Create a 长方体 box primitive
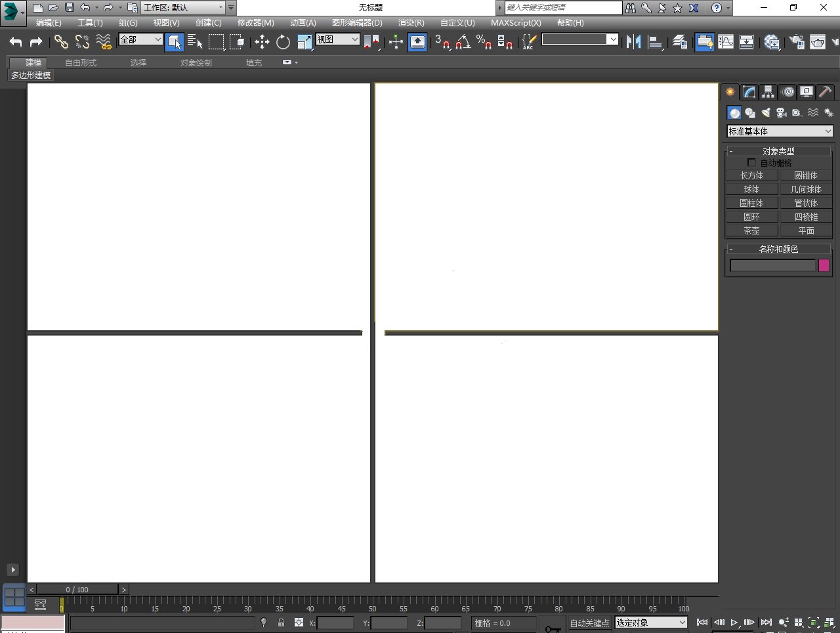This screenshot has width=840, height=633. (x=751, y=175)
